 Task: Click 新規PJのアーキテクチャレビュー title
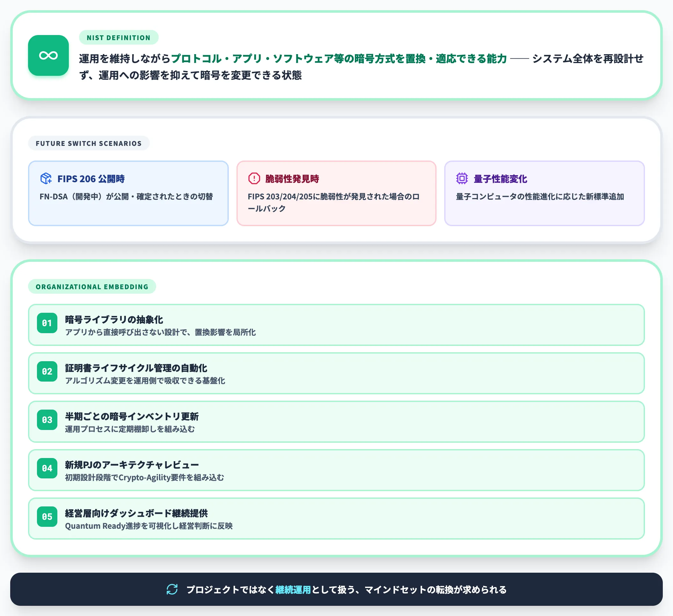tap(132, 465)
